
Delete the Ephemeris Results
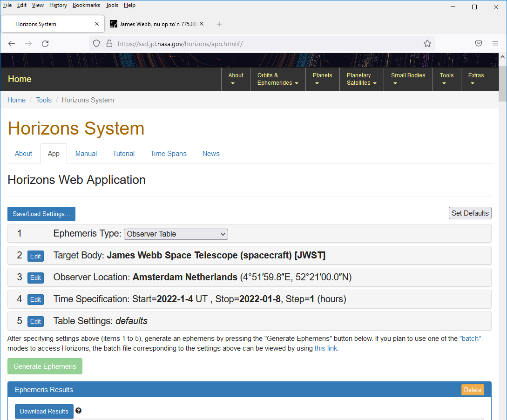(x=473, y=390)
